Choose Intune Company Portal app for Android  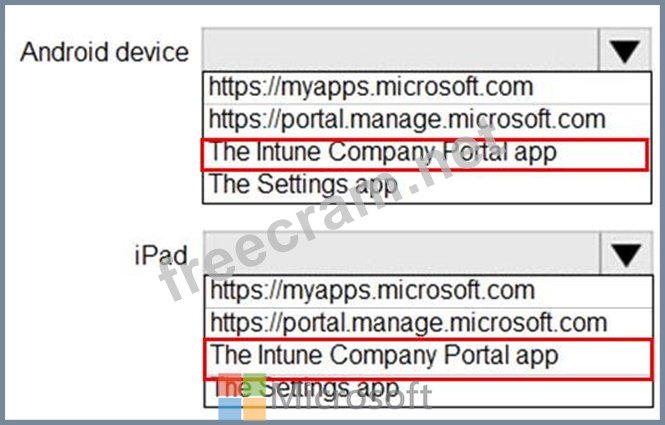(x=425, y=154)
